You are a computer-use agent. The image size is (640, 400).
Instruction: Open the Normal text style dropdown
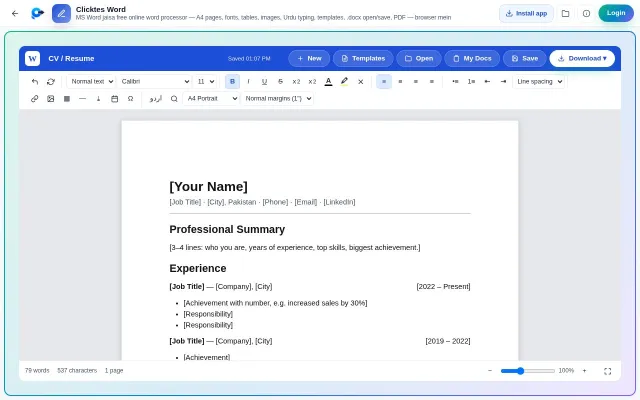[91, 82]
